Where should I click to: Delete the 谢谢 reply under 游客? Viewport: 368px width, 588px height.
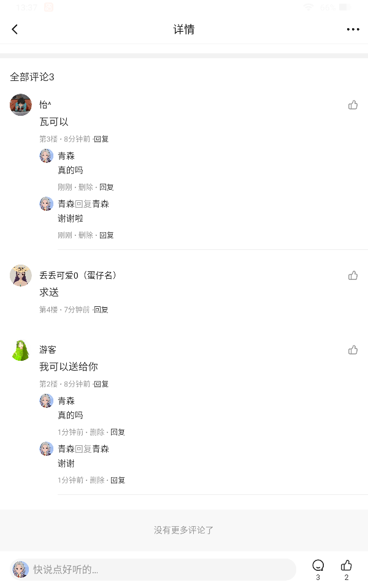coord(97,480)
